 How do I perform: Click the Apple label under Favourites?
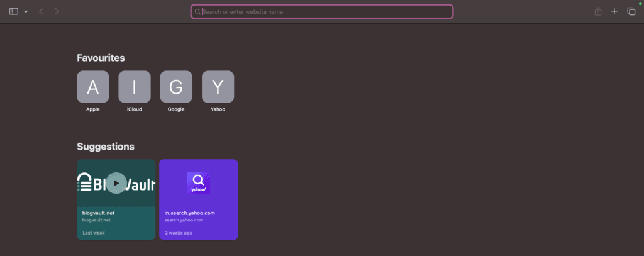click(93, 109)
